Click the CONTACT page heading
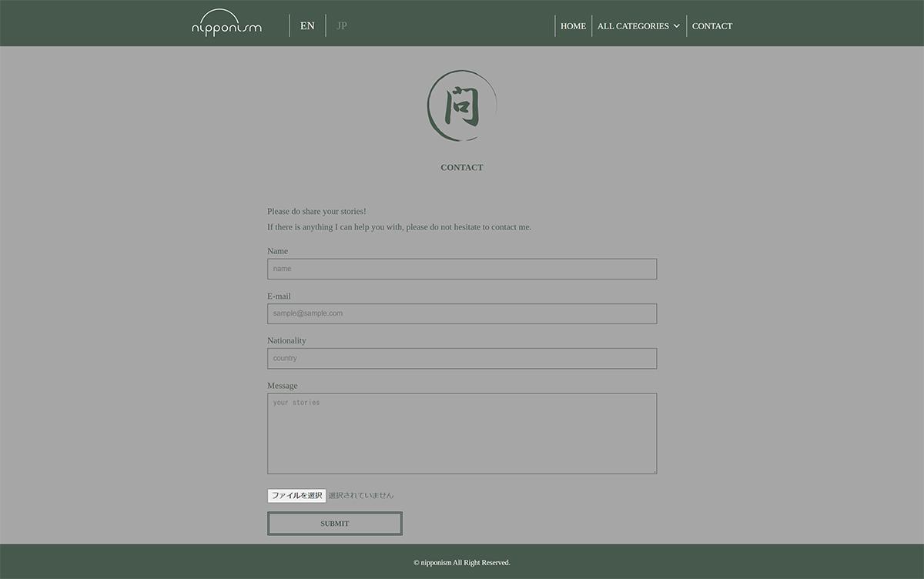The height and width of the screenshot is (579, 924). [462, 167]
